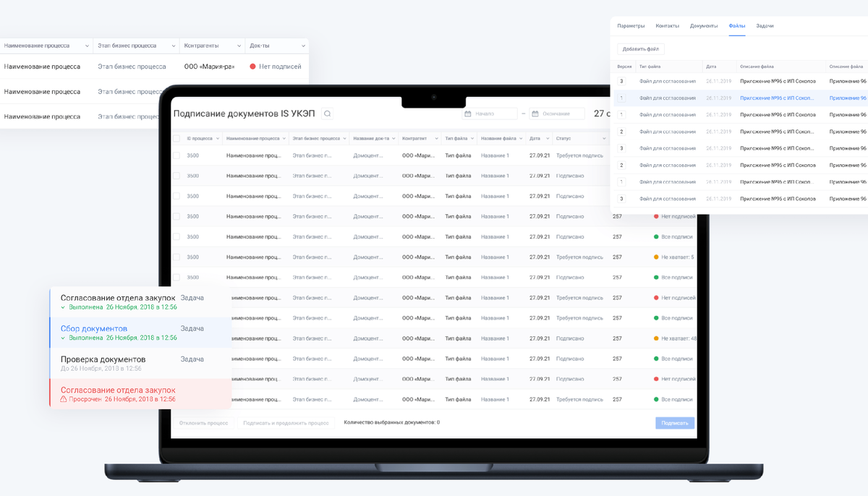Expand the Наименование процесса filter in the top-left panel

(87, 46)
